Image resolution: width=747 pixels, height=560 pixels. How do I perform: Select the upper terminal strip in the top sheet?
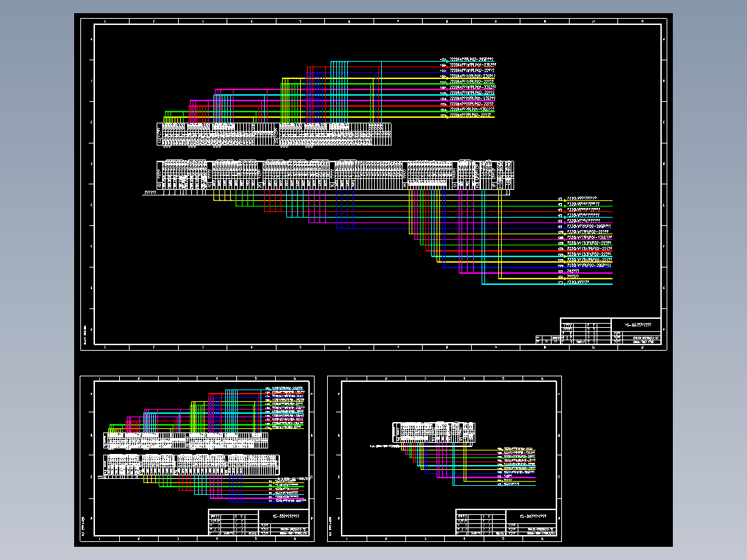click(x=274, y=134)
